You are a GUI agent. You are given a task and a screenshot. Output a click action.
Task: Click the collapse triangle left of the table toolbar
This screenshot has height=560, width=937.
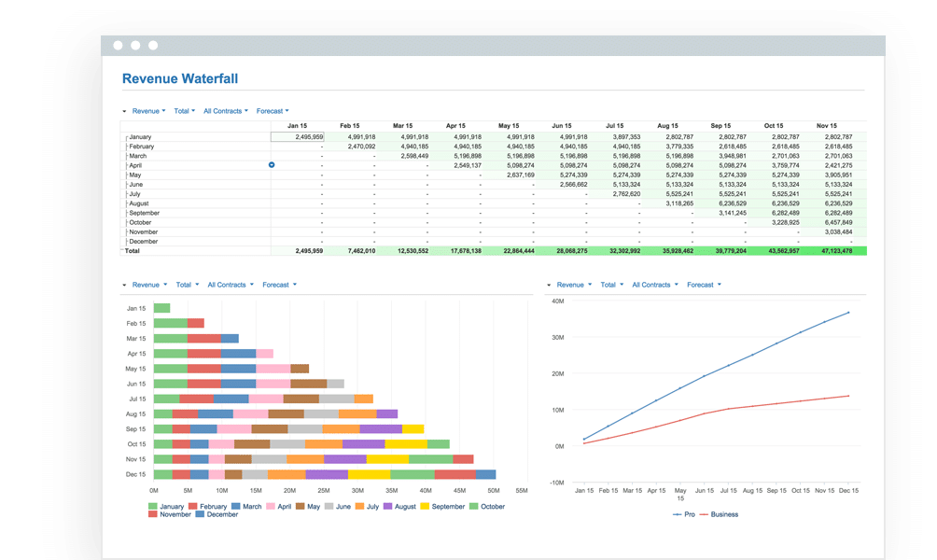tap(124, 110)
